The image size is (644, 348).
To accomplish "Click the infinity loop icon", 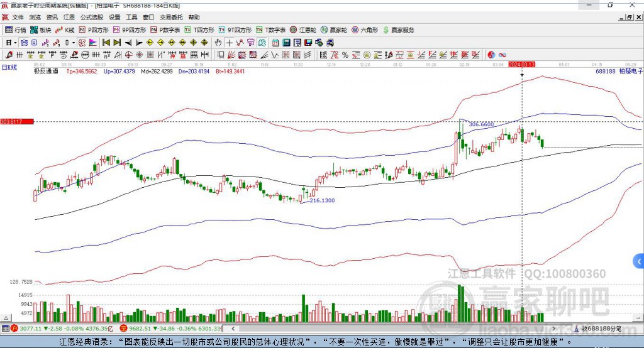I will point(502,55).
